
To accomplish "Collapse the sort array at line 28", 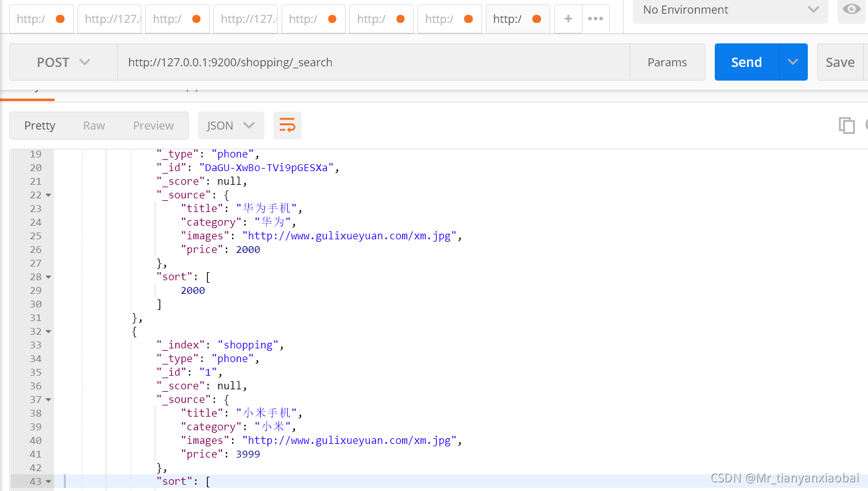I will pyautogui.click(x=48, y=277).
